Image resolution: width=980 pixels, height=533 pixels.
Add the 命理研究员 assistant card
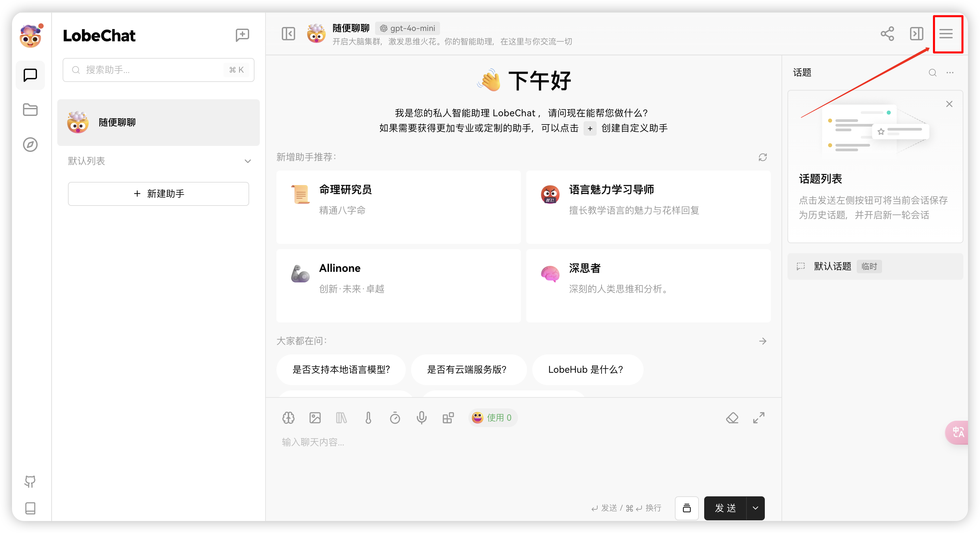pyautogui.click(x=399, y=207)
